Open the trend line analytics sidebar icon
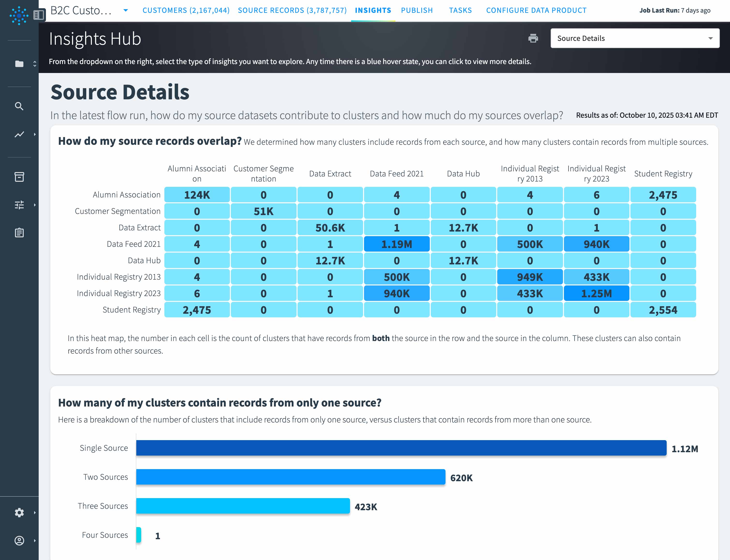The image size is (730, 560). pos(19,134)
